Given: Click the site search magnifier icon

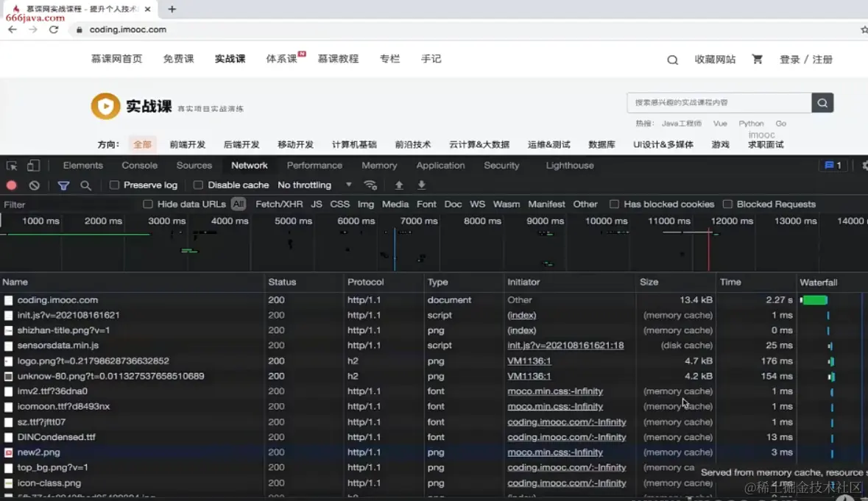Looking at the screenshot, I should pyautogui.click(x=672, y=60).
